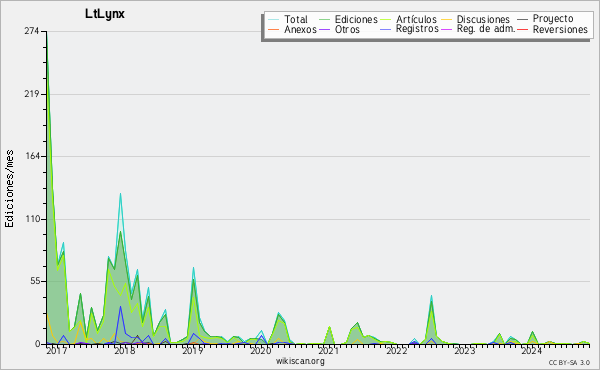Click the 0 y-axis label
Screen dimensions: 600x370
[37, 344]
